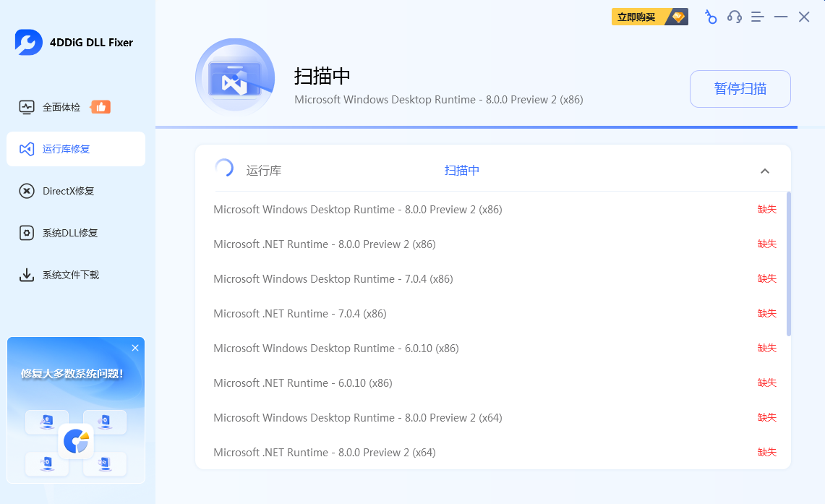Click the runtime list scrollbar thumb
825x504 pixels.
[788, 264]
